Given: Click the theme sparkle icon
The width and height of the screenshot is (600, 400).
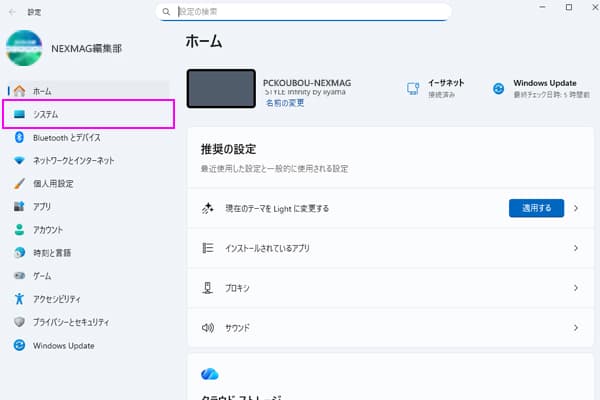Looking at the screenshot, I should pyautogui.click(x=207, y=208).
